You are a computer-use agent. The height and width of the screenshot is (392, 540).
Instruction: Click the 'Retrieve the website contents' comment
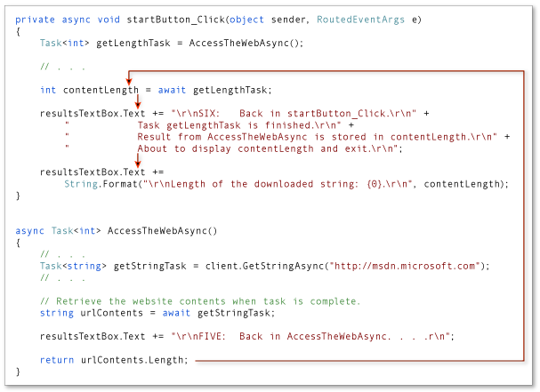tap(200, 301)
